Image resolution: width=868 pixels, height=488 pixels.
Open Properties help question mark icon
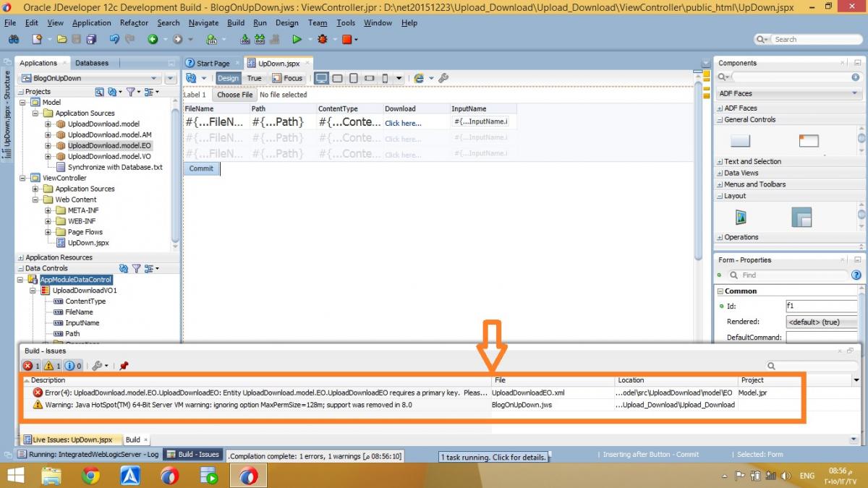click(856, 275)
